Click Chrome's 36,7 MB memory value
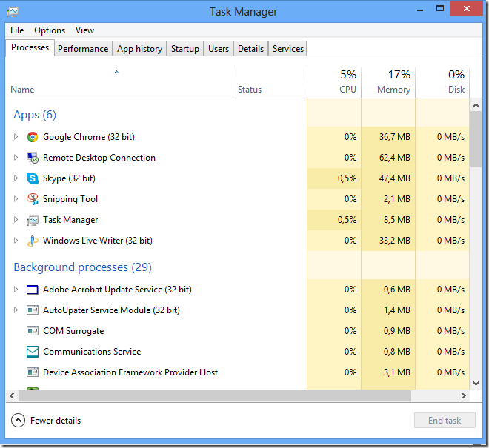The height and width of the screenshot is (448, 489). pos(394,137)
